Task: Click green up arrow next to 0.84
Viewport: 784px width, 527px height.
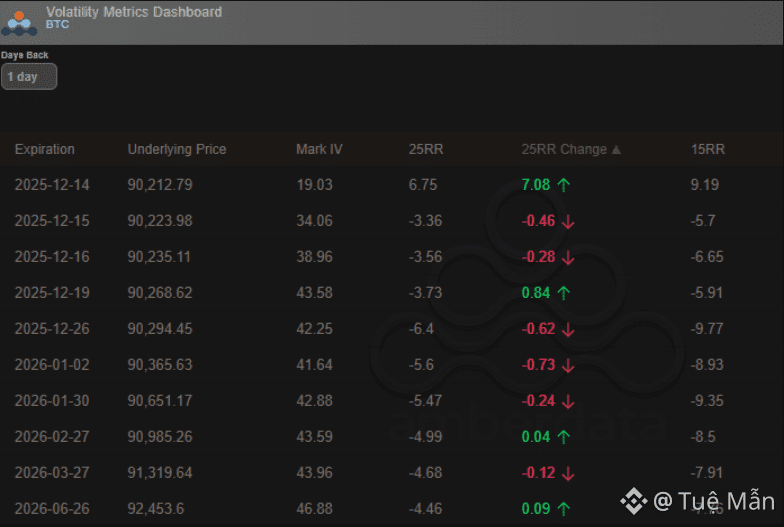Action: (564, 293)
